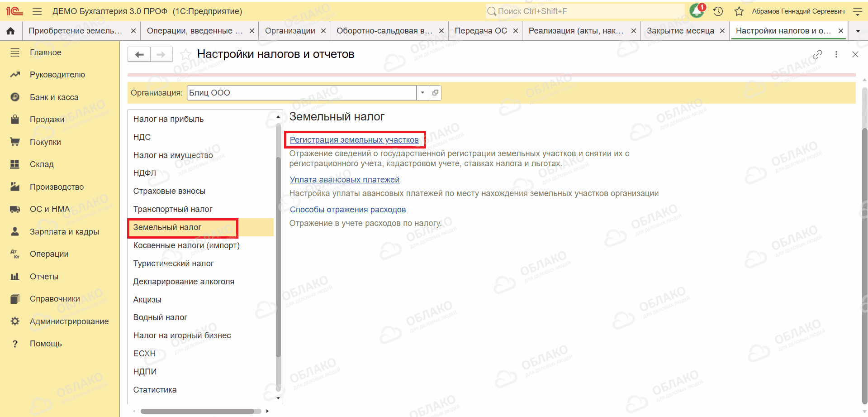Follow link Регистрация земельных участков
Viewport: 868px width, 417px height.
coord(354,140)
